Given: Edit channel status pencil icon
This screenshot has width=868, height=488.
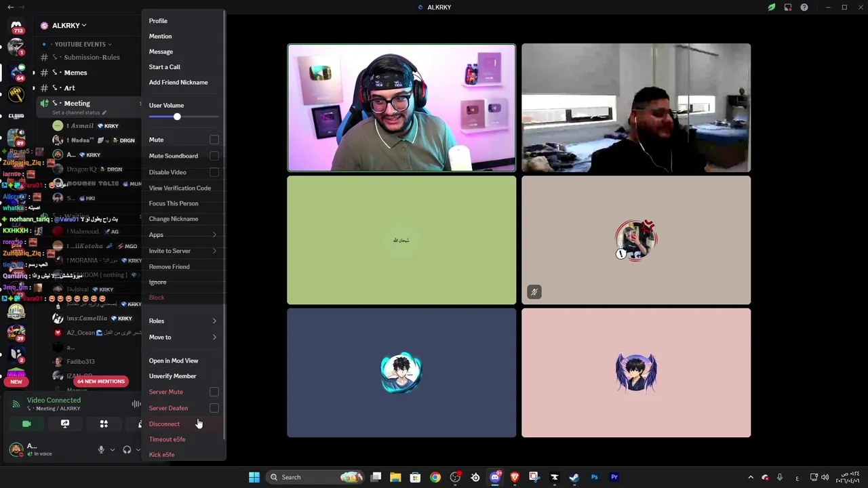Looking at the screenshot, I should pos(104,113).
